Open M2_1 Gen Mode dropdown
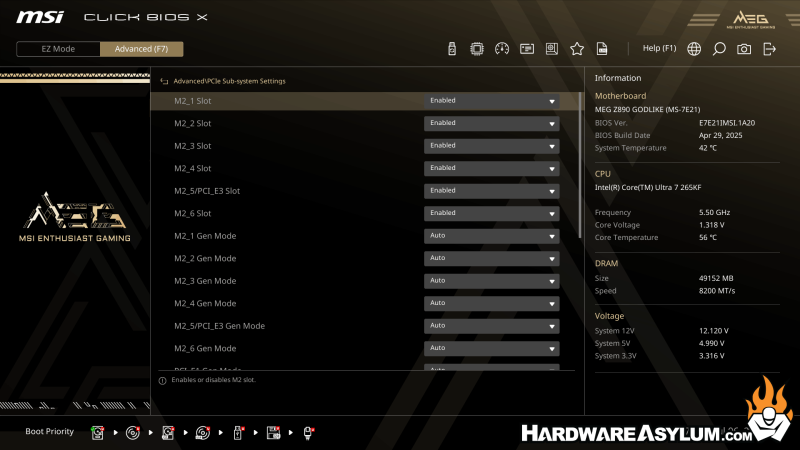This screenshot has height=450, width=800. (x=491, y=236)
